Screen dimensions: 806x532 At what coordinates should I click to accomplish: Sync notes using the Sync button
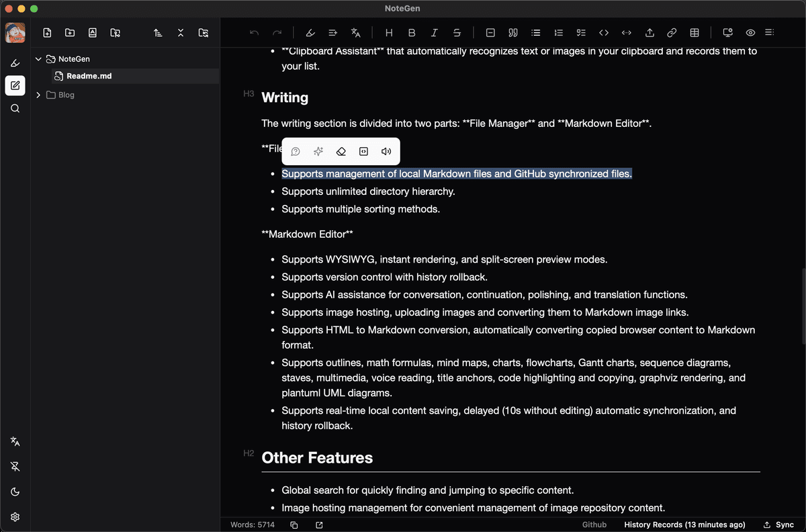coord(778,525)
